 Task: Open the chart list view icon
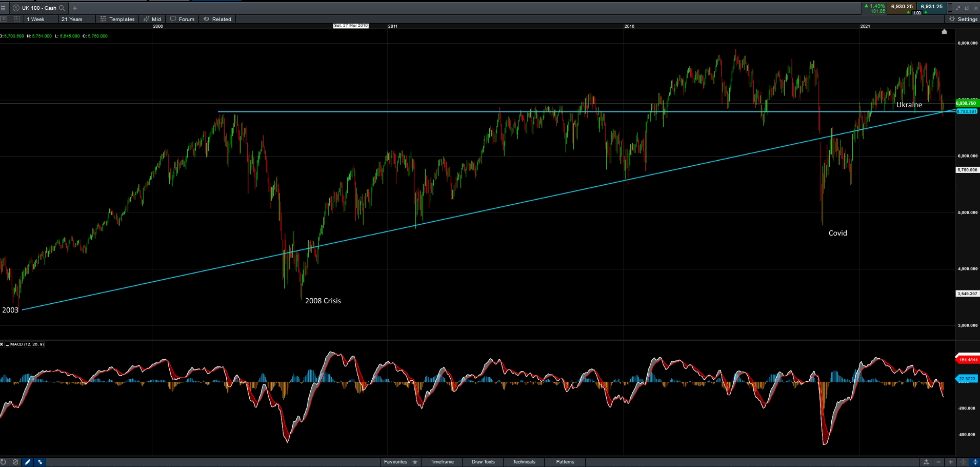pyautogui.click(x=4, y=19)
